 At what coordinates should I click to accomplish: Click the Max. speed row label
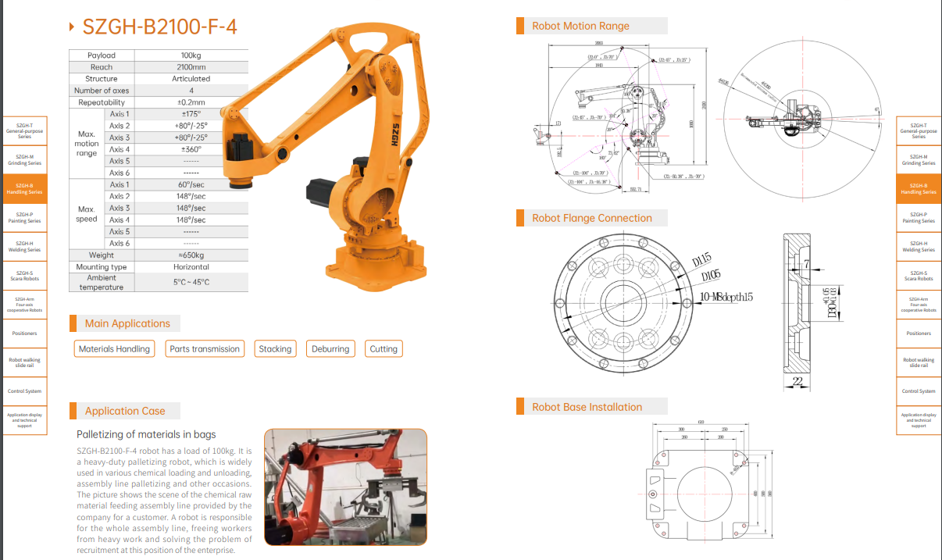coord(87,214)
